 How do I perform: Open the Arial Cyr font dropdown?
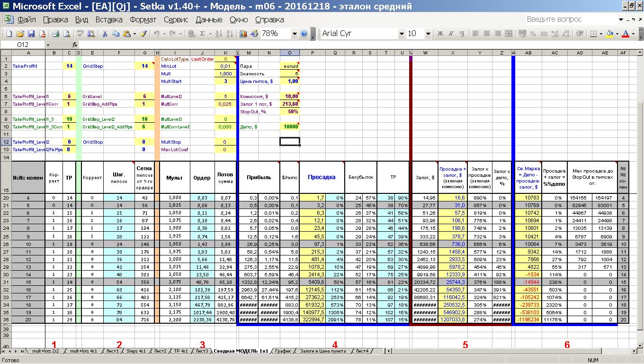pos(402,34)
